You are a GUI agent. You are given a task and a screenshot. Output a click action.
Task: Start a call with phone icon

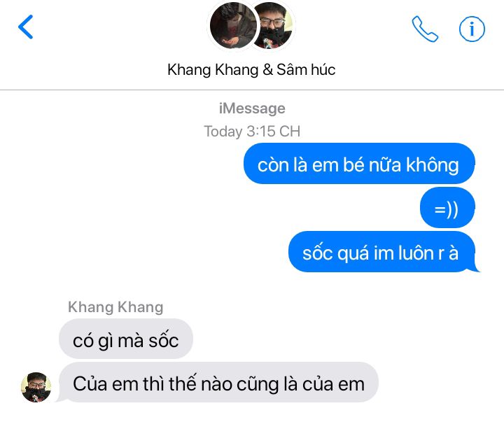pyautogui.click(x=425, y=29)
